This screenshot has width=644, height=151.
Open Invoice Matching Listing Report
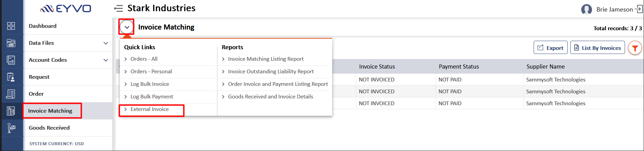(266, 59)
